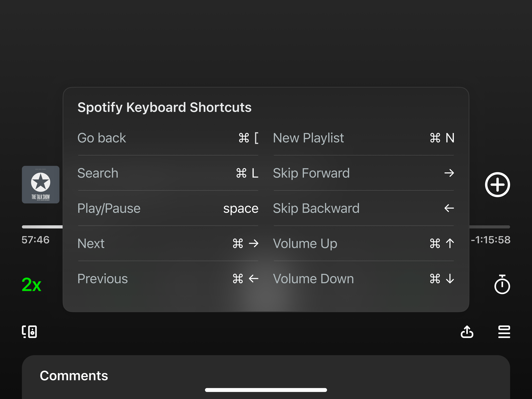
Task: Click the New Playlist shortcut row
Action: tap(364, 138)
